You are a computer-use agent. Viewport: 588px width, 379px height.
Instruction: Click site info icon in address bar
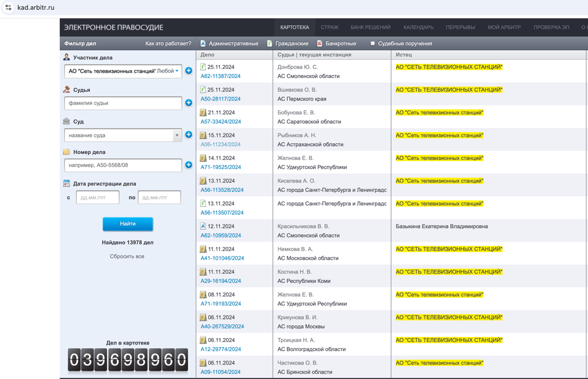8,8
